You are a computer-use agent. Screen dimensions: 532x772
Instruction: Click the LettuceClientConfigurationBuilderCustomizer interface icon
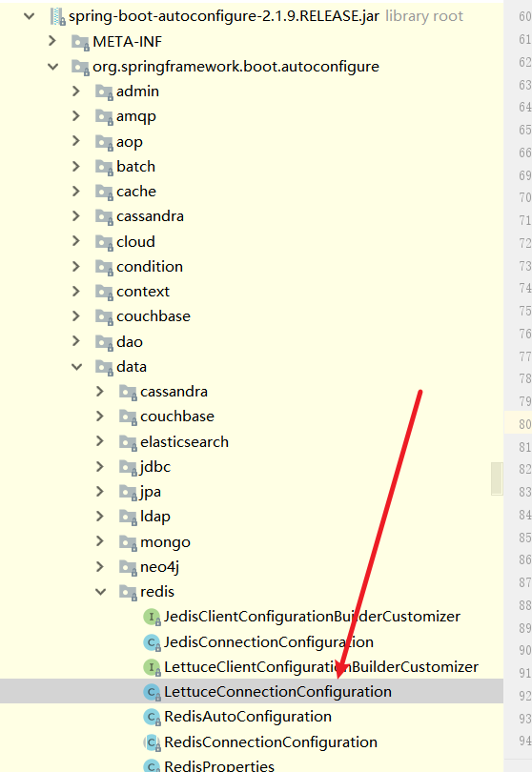(152, 667)
